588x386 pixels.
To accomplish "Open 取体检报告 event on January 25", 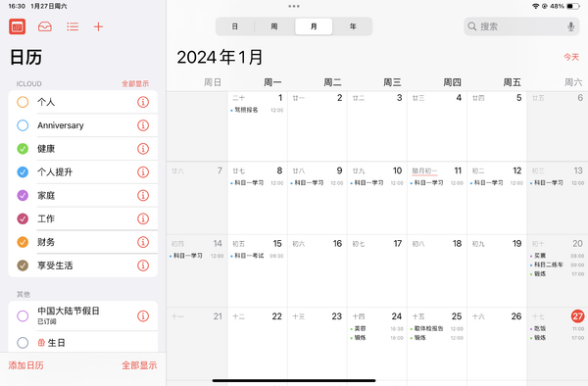I will [437, 328].
